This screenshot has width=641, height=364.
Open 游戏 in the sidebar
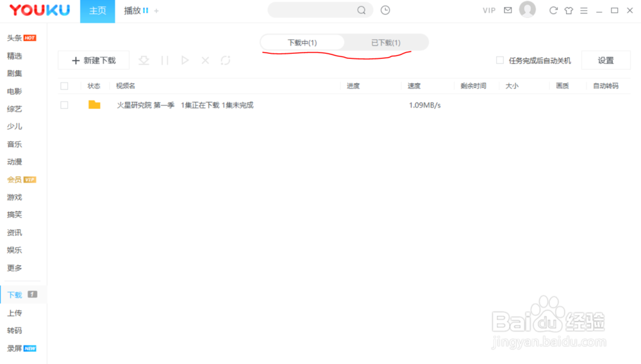tap(14, 197)
